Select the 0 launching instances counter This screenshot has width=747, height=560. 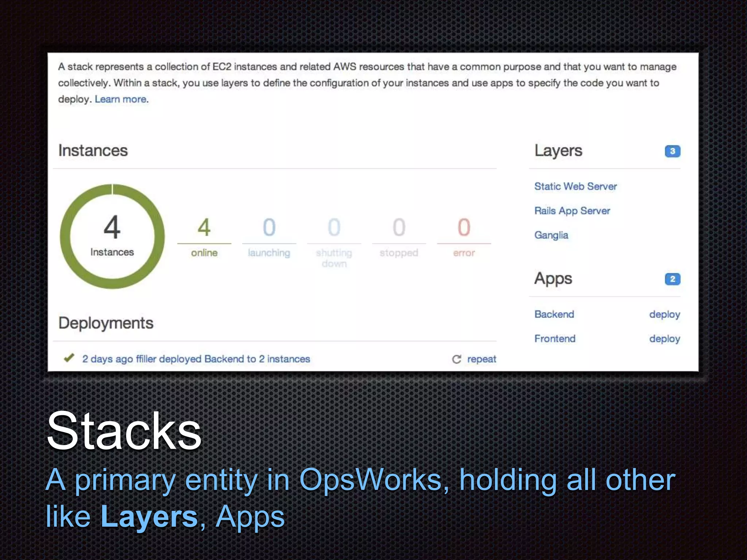[269, 237]
